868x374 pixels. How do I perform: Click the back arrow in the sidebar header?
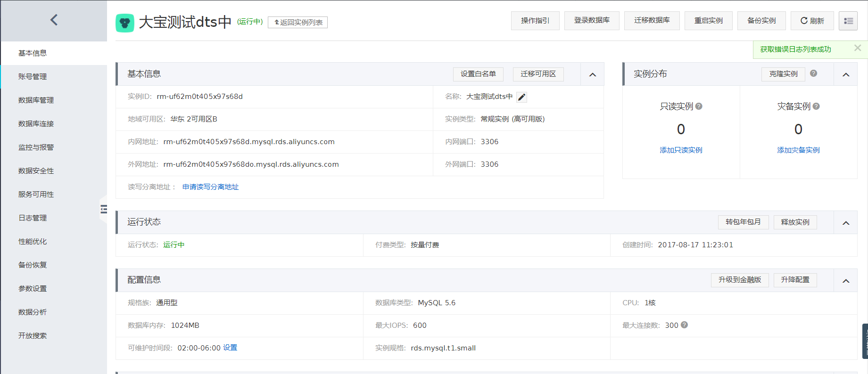click(x=54, y=20)
